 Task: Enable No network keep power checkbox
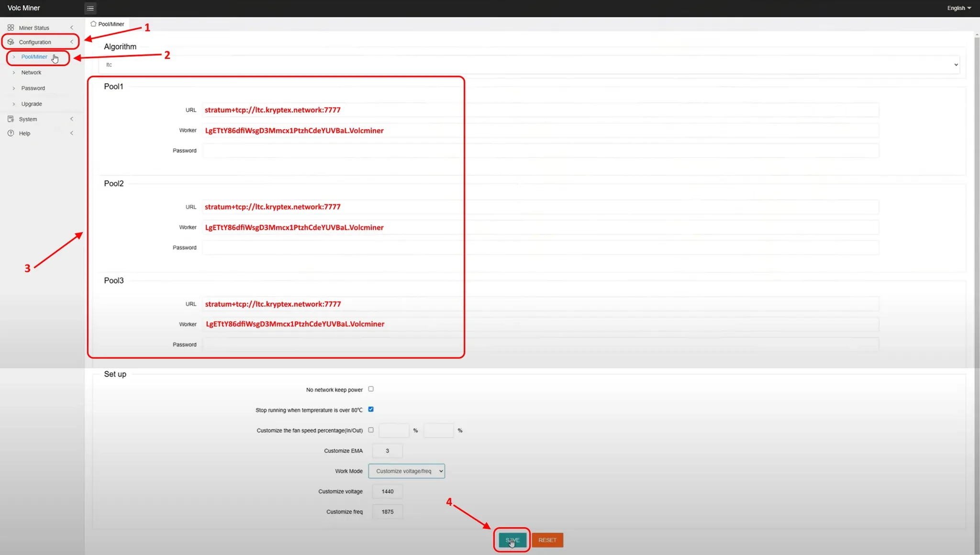point(371,389)
